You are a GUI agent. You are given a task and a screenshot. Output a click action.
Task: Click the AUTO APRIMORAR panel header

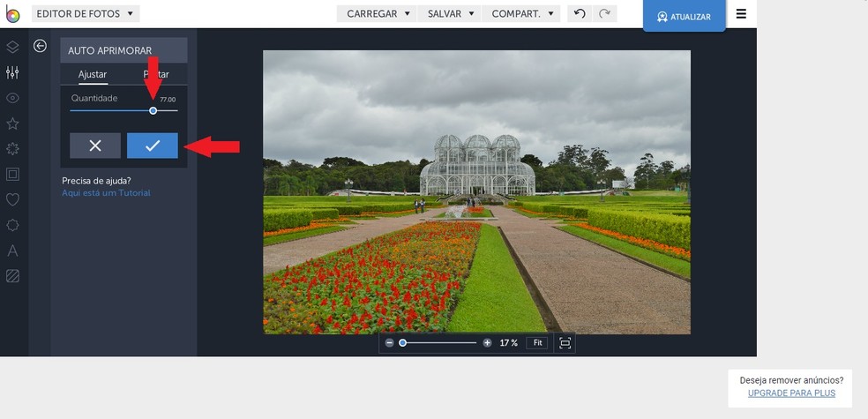point(123,50)
